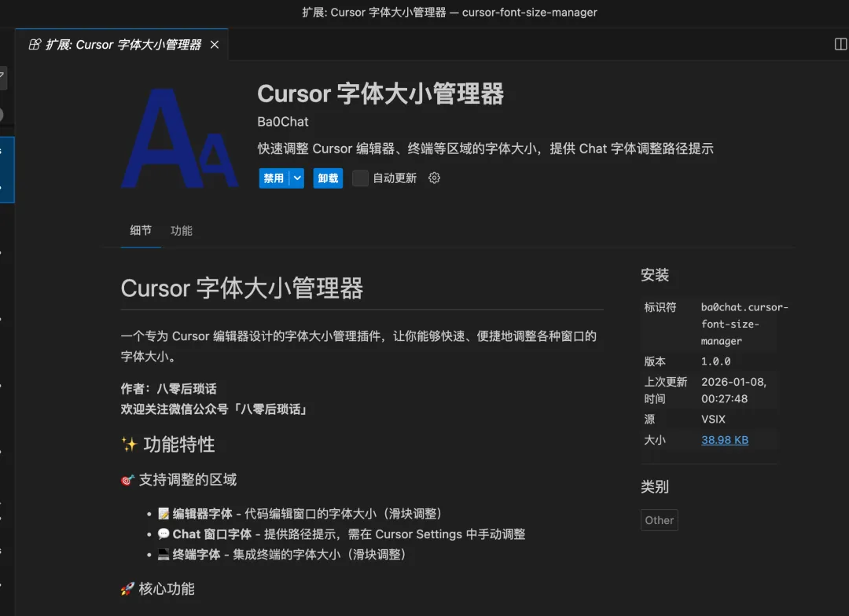
Task: Click the Other category tag
Action: (659, 520)
